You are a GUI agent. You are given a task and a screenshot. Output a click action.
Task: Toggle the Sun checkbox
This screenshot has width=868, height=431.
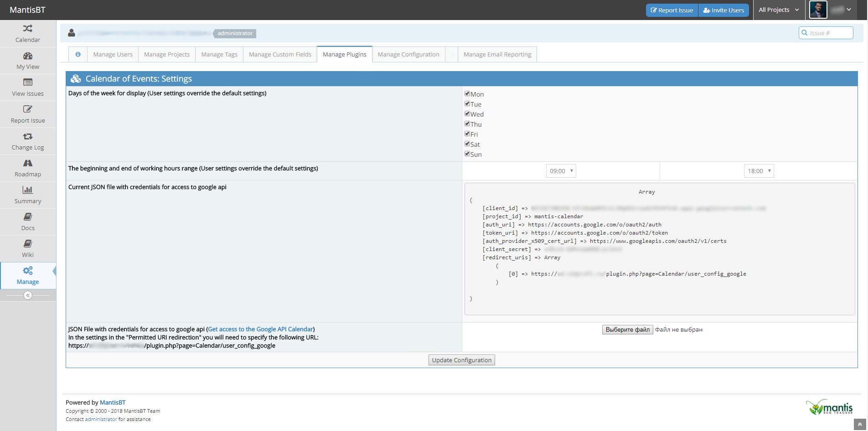(467, 154)
